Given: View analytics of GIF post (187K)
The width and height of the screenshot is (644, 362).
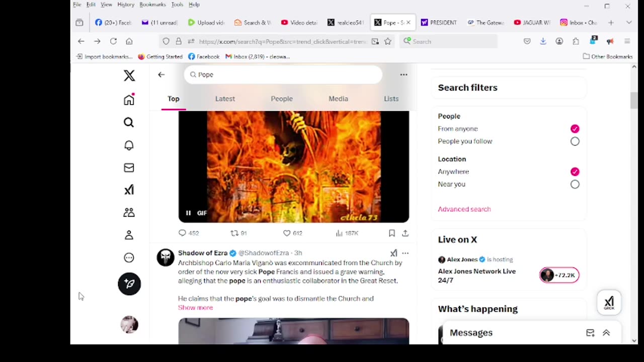Looking at the screenshot, I should [347, 233].
